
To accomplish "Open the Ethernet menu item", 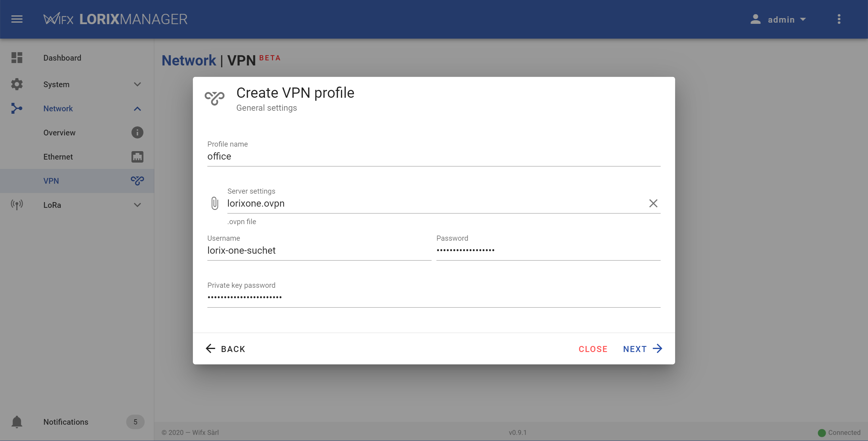I will (x=58, y=157).
